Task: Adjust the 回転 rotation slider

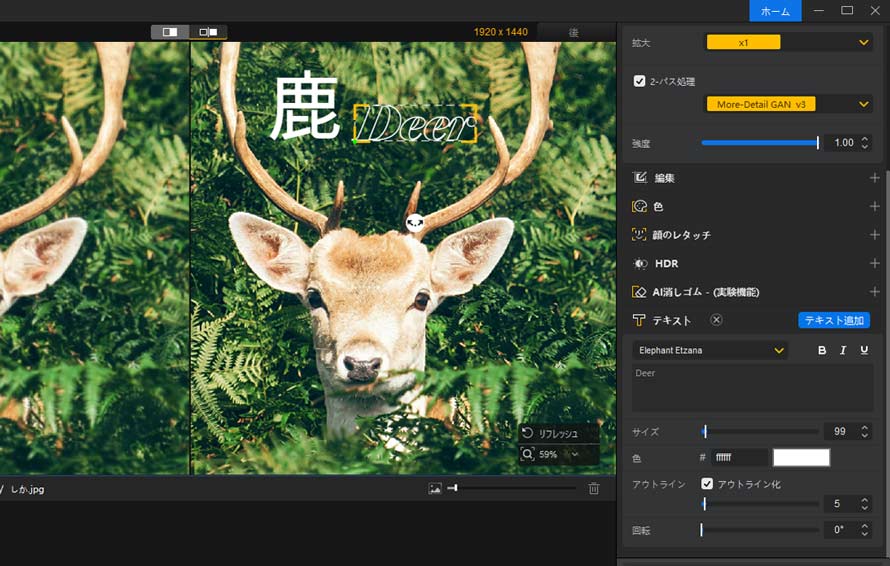Action: tap(760, 530)
